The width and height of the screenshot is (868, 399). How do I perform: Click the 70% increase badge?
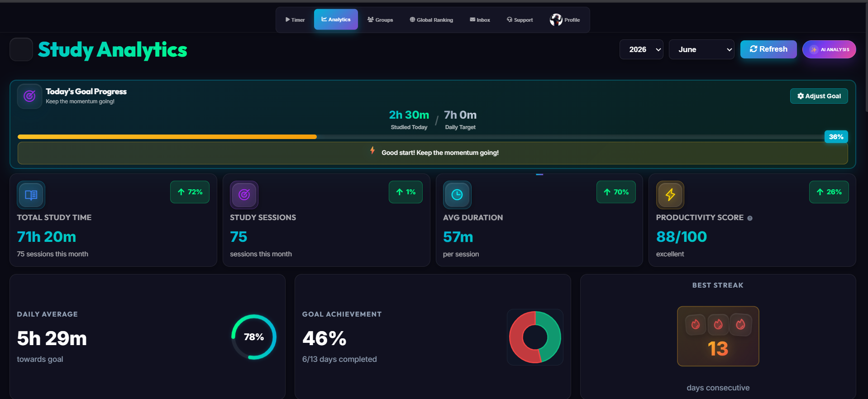coord(616,192)
